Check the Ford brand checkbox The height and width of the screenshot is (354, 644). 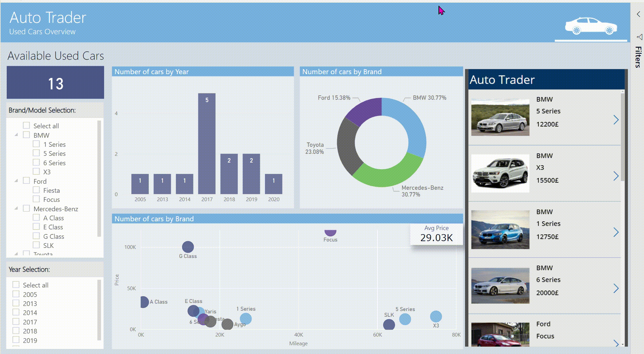pos(26,181)
